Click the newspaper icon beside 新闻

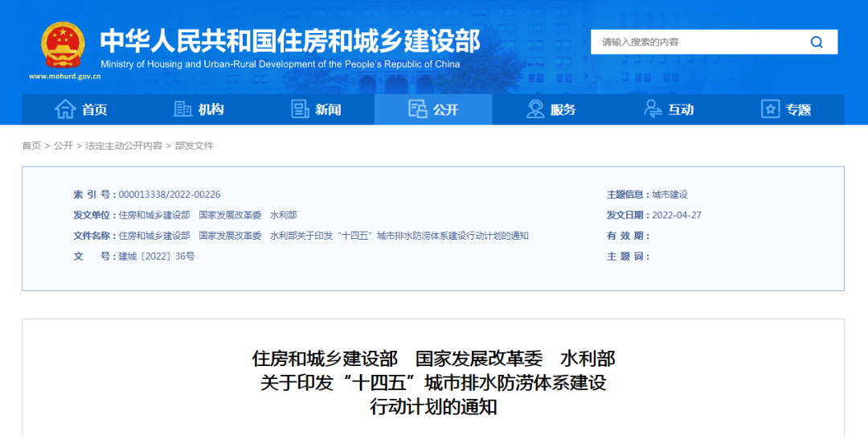(x=300, y=109)
